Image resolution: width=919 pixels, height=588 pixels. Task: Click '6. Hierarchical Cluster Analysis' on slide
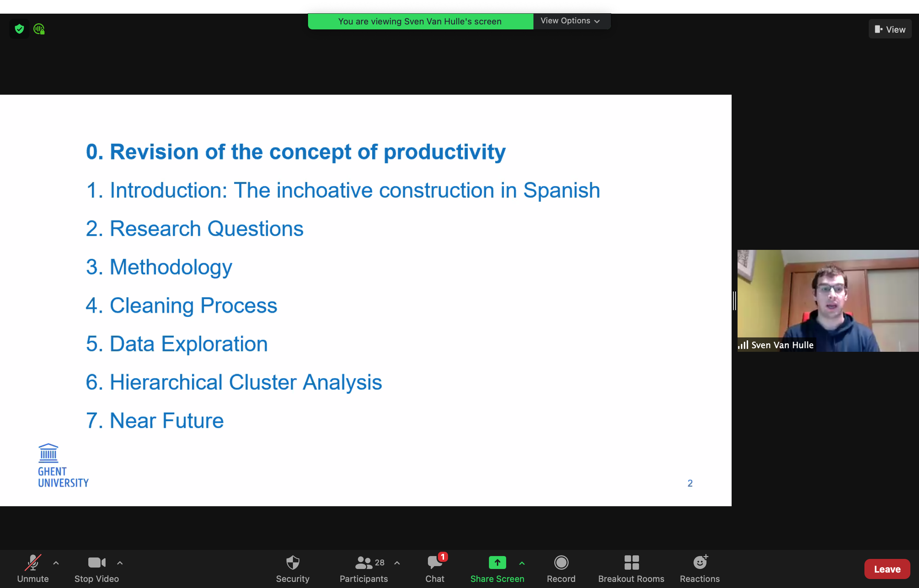(234, 382)
